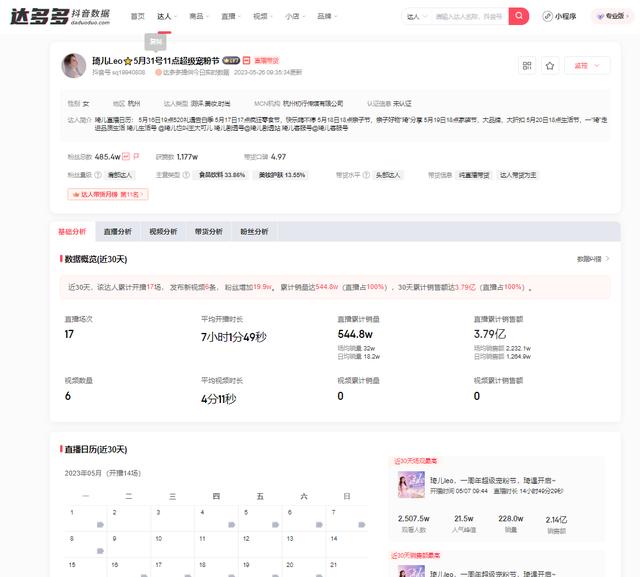Expand the 视频 navigation menu
The width and height of the screenshot is (640, 577).
(263, 16)
